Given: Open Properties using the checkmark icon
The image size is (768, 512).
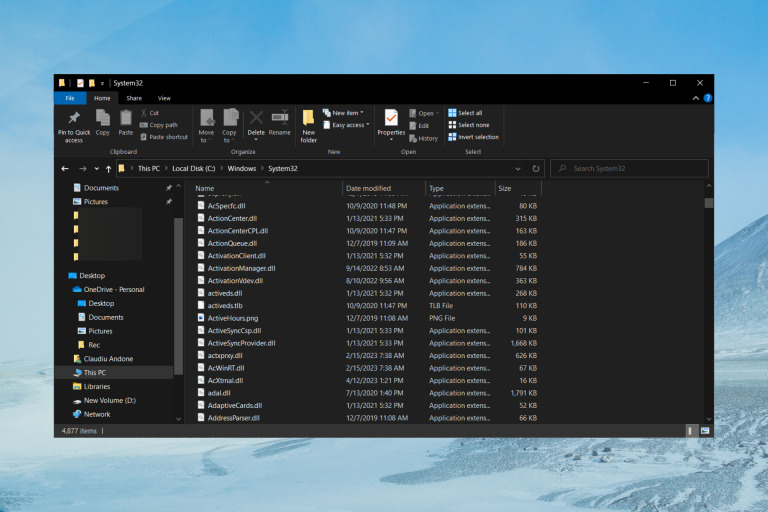Looking at the screenshot, I should click(x=391, y=118).
